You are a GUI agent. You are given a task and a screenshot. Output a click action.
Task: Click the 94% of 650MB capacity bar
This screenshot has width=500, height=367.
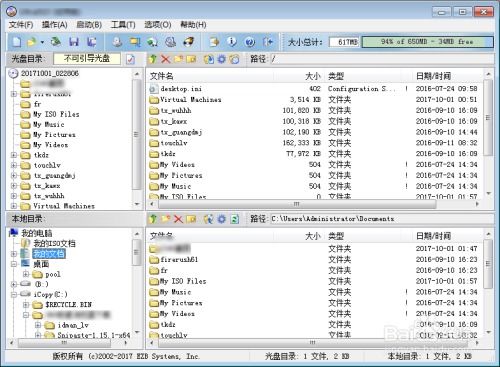click(427, 42)
